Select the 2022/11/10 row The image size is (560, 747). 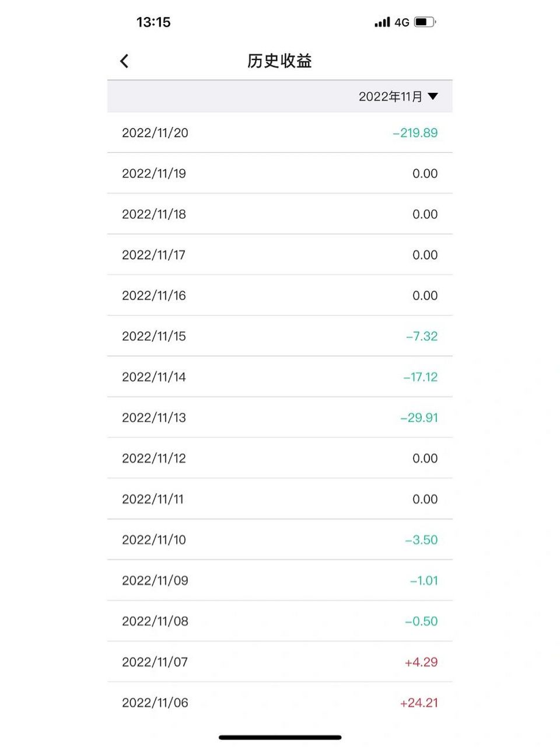[x=280, y=540]
